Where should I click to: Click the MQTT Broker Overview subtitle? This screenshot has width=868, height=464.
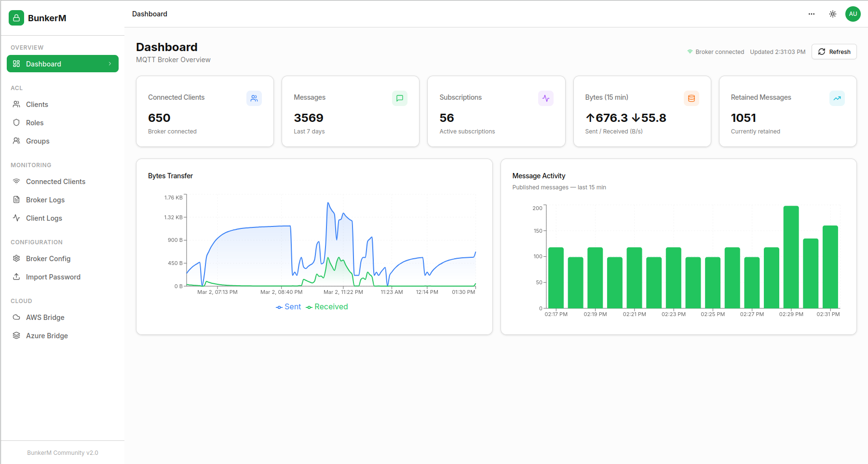173,60
